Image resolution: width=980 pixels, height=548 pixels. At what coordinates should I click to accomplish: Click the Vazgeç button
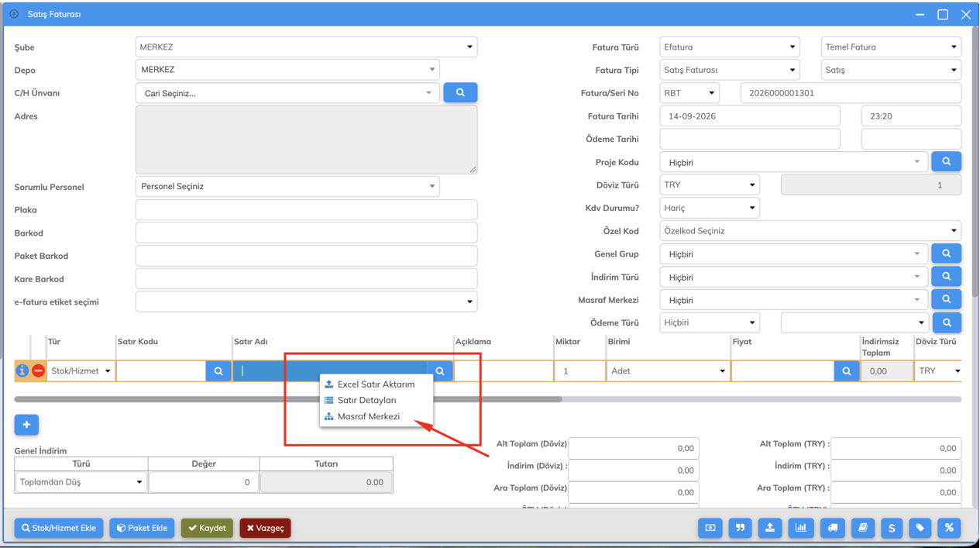coord(265,528)
